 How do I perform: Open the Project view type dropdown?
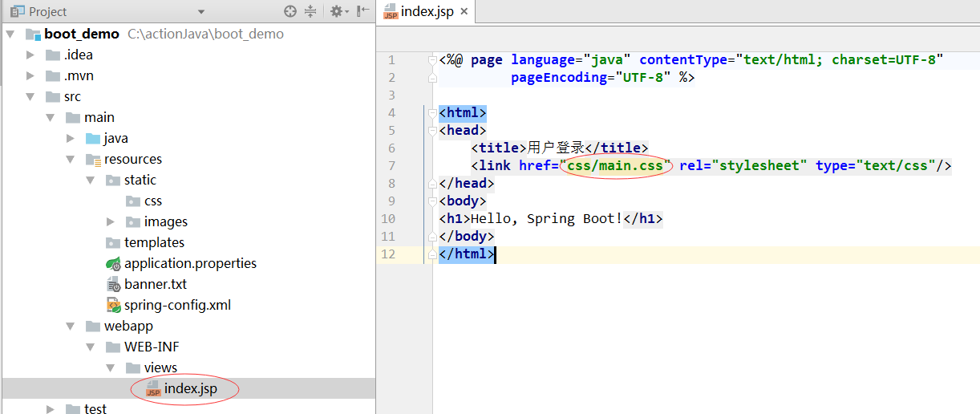coord(201,12)
